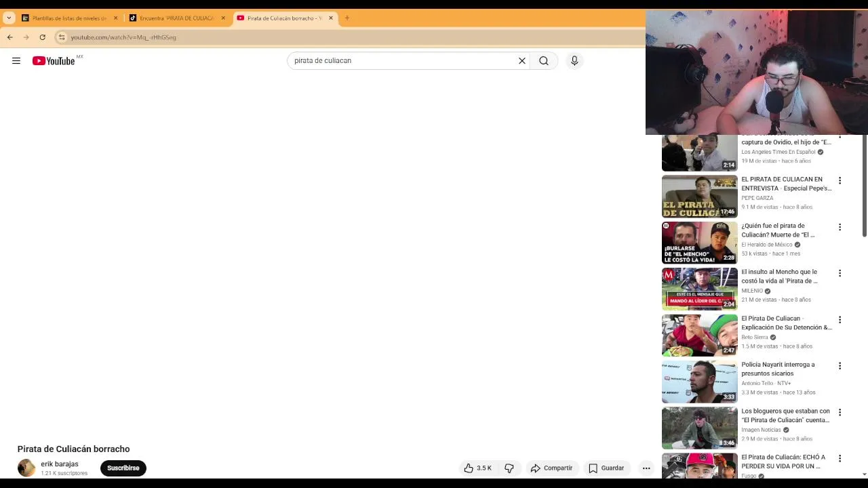
Task: Open thumbnail of EL PIRATA DE CULIACAN EN ENTREVISTA
Action: [699, 197]
